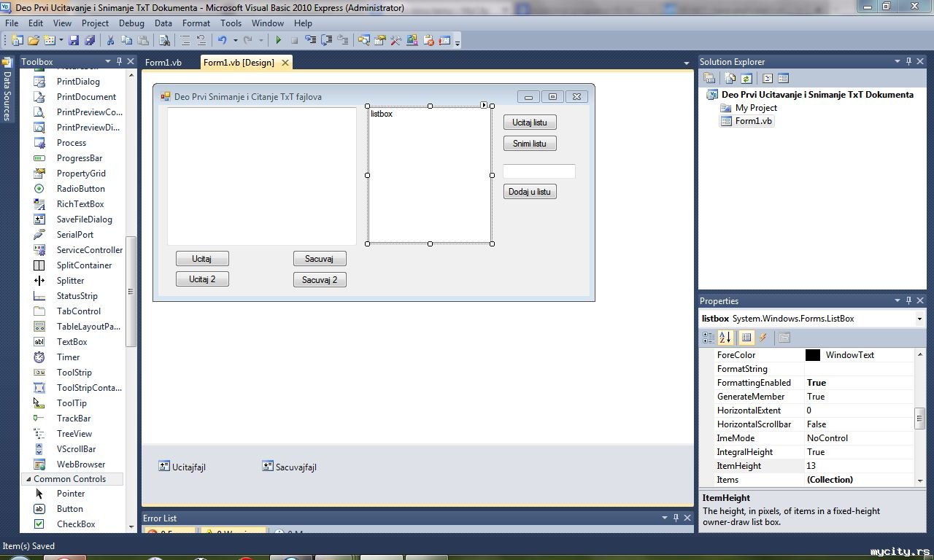Toggle auto-hide pin on Solution Explorer

click(908, 62)
